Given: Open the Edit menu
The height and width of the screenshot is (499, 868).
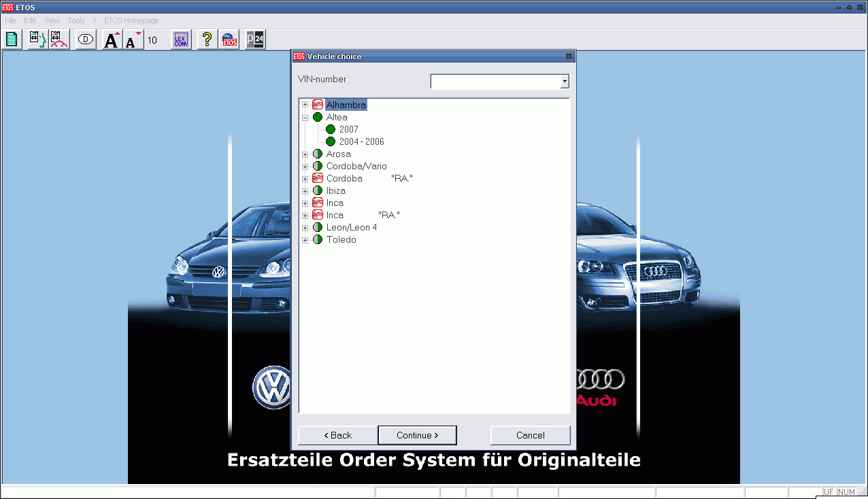Looking at the screenshot, I should coord(30,20).
